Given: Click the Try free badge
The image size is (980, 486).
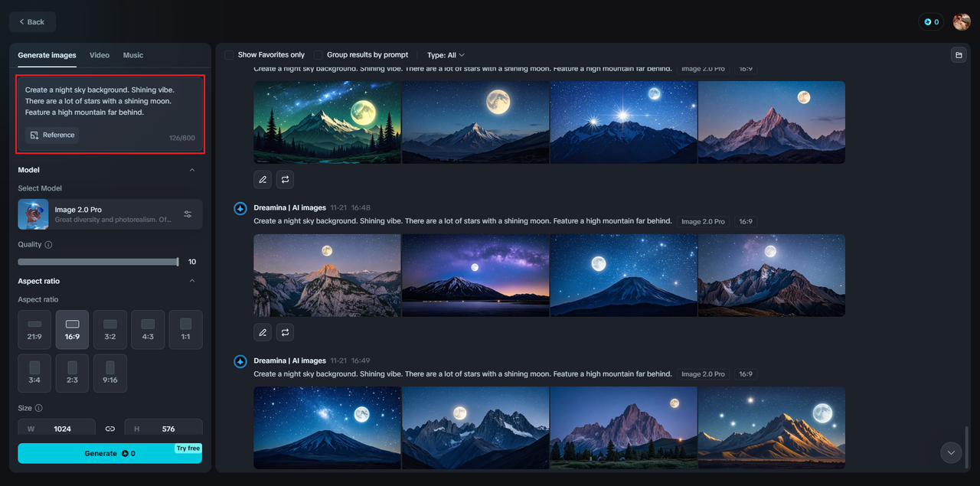Looking at the screenshot, I should click(188, 448).
